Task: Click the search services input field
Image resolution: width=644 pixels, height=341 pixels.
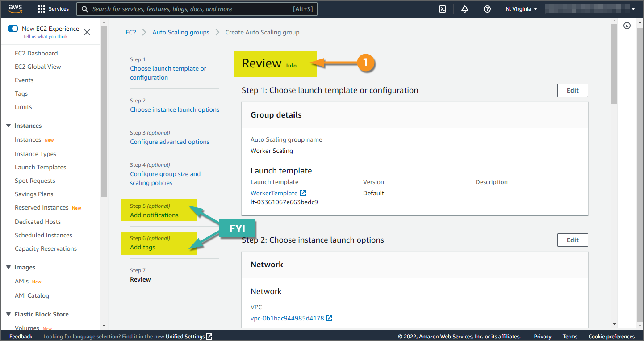Action: [x=192, y=9]
